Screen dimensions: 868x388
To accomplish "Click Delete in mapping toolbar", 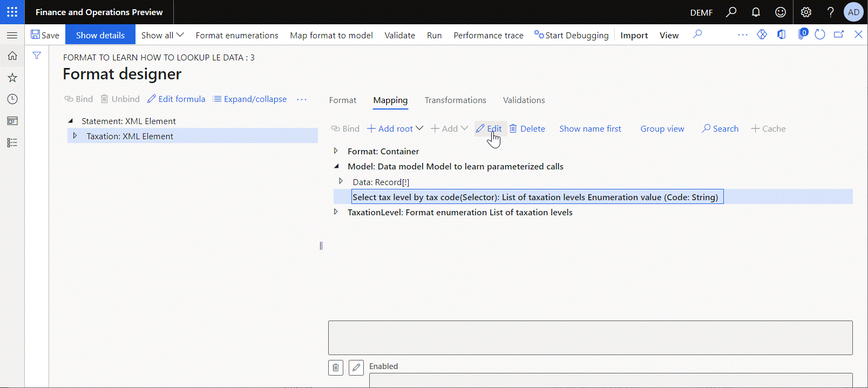I will point(527,128).
